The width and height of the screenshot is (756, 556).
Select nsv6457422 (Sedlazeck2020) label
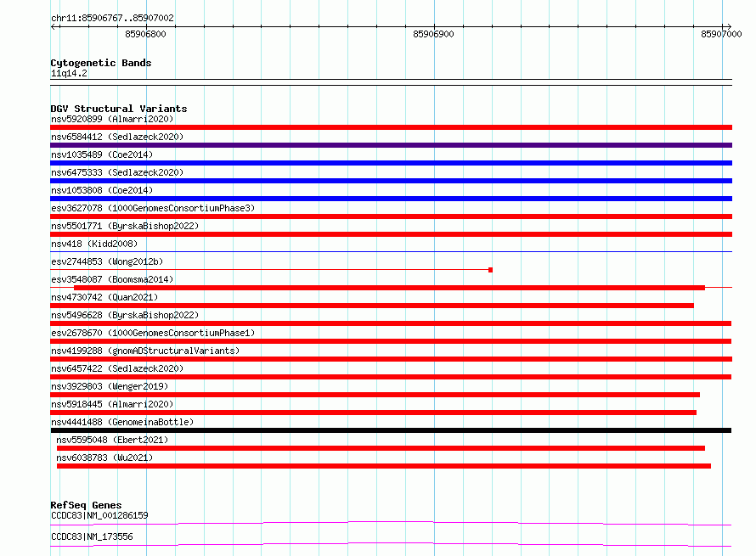(x=117, y=368)
